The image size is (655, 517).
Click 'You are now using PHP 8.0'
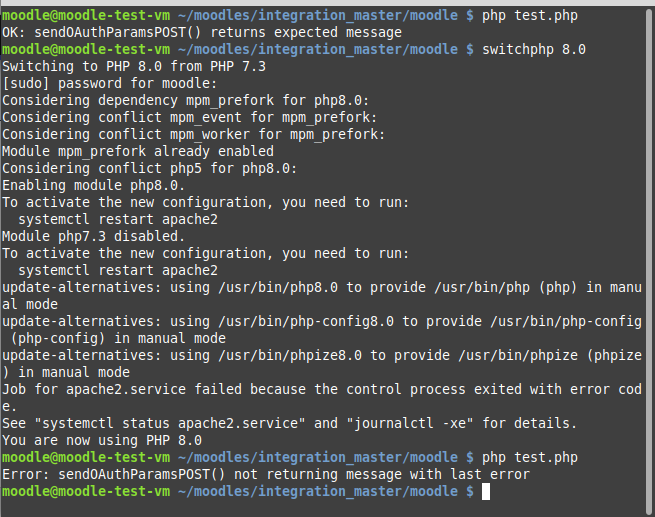click(102, 441)
